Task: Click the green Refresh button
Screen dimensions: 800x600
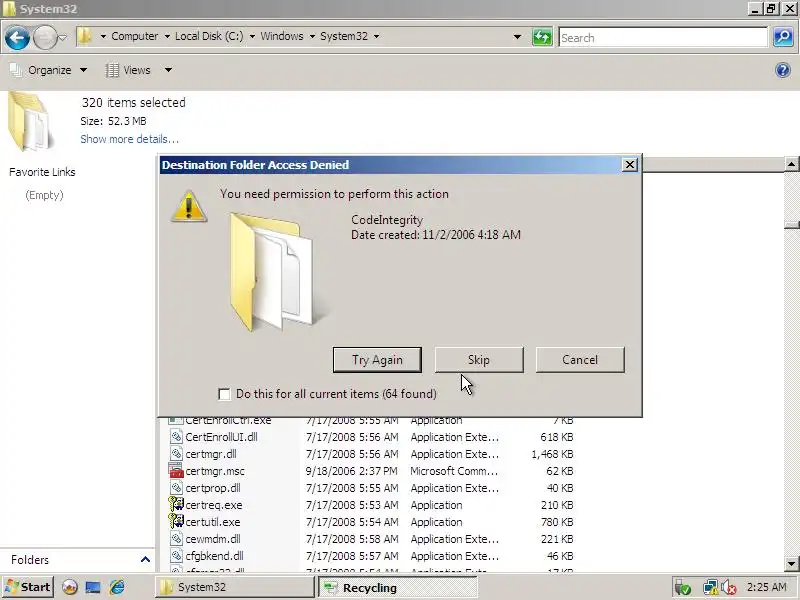Action: click(542, 37)
